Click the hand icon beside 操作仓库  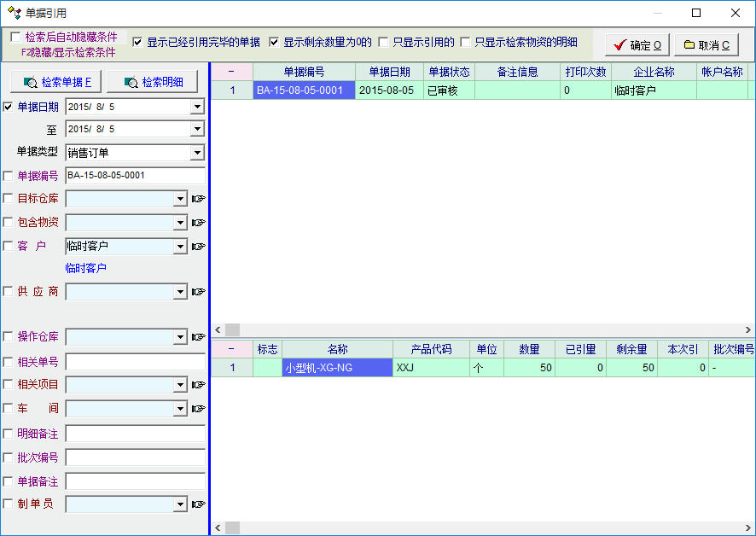tap(198, 337)
